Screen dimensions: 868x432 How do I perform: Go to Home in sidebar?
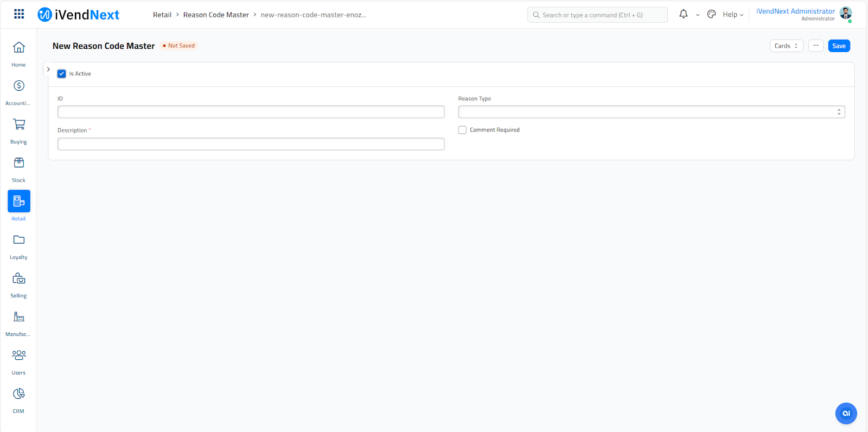click(19, 48)
